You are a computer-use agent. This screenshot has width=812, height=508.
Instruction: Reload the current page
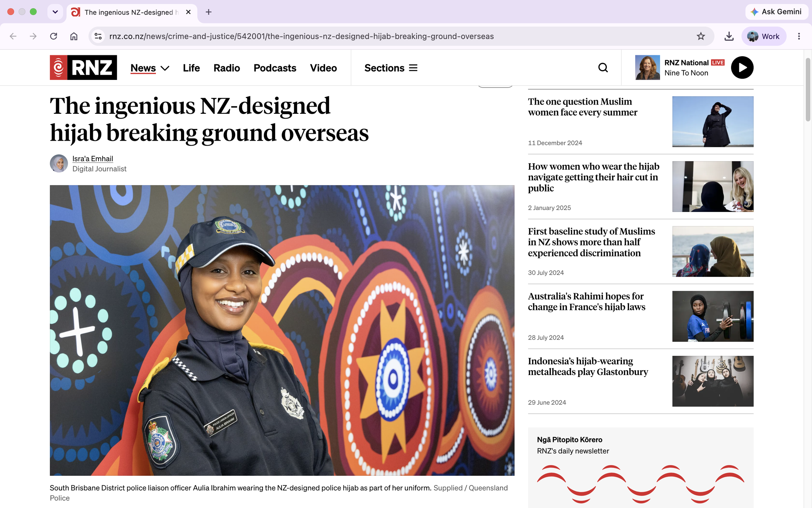click(53, 36)
